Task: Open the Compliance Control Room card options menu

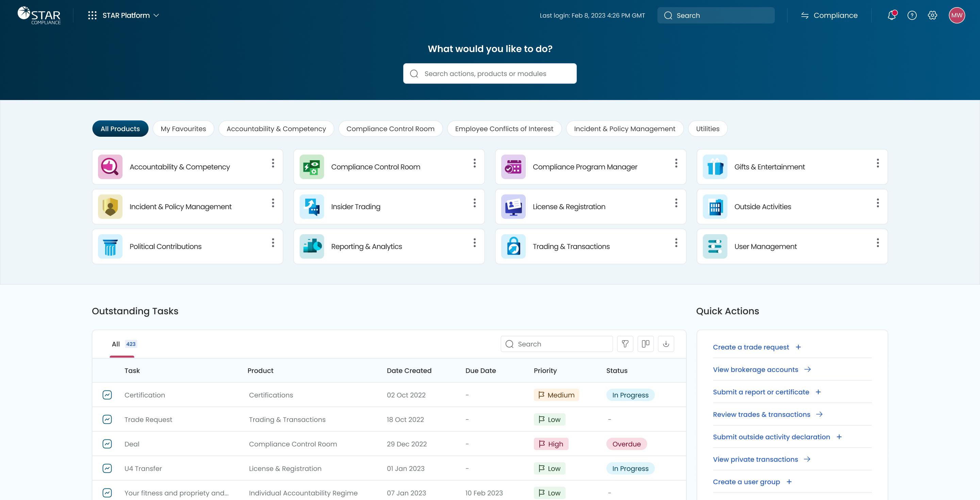Action: (x=474, y=164)
